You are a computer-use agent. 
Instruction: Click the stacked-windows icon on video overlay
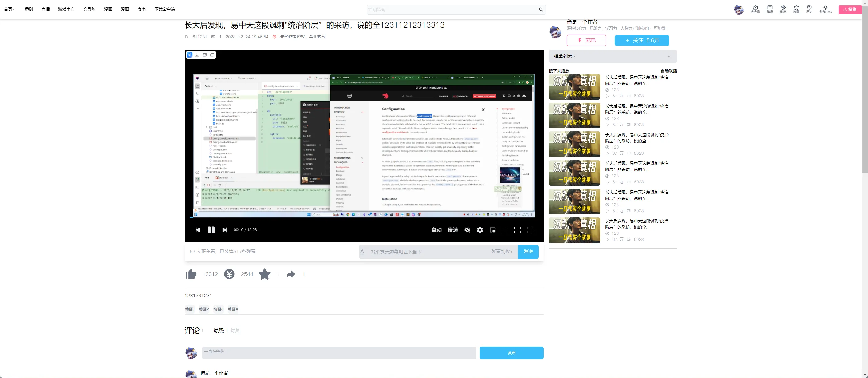(212, 55)
